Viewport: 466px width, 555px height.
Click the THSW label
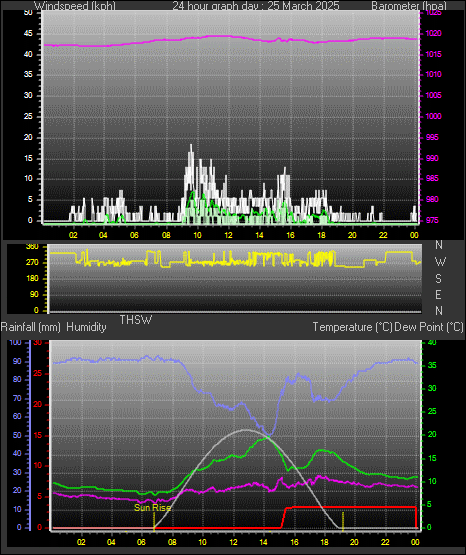tap(136, 320)
